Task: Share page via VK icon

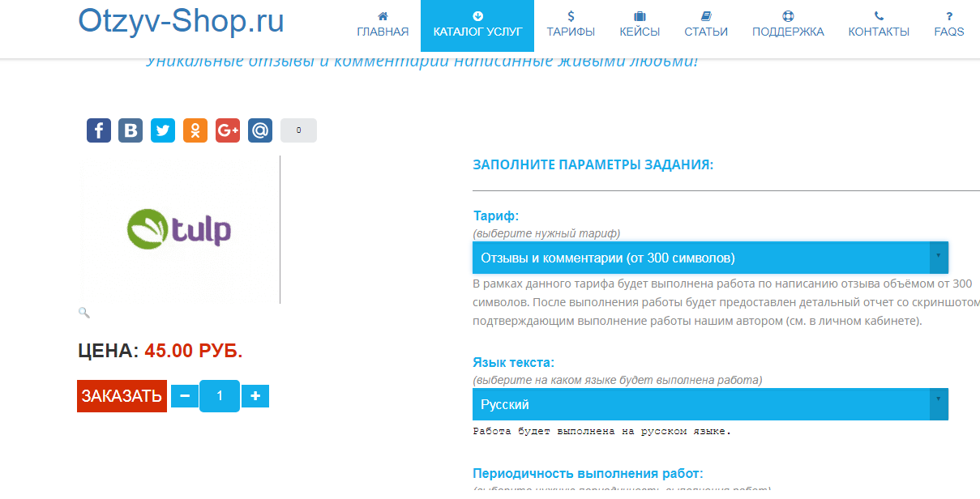Action: 131,130
